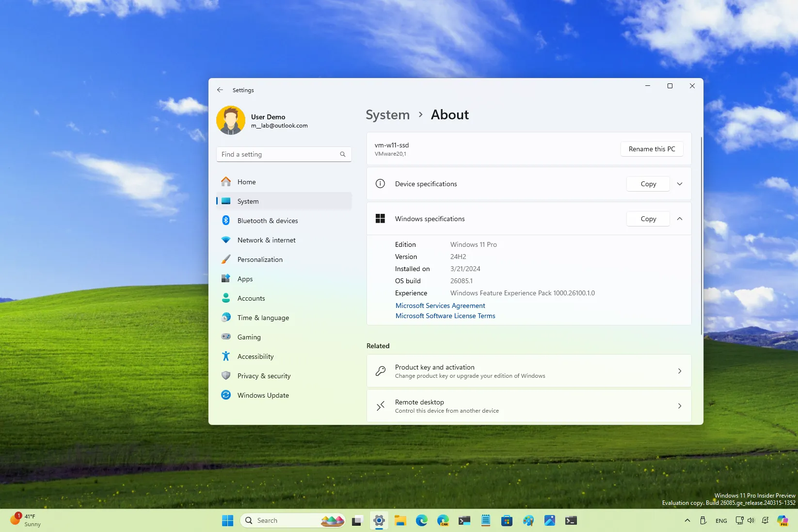The height and width of the screenshot is (532, 798).
Task: Open Accessibility settings
Action: click(284, 356)
